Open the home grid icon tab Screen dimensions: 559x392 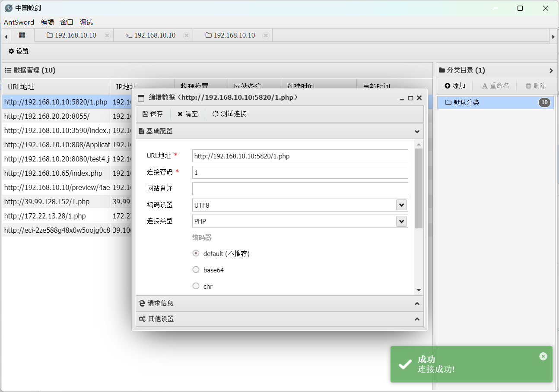pos(22,35)
